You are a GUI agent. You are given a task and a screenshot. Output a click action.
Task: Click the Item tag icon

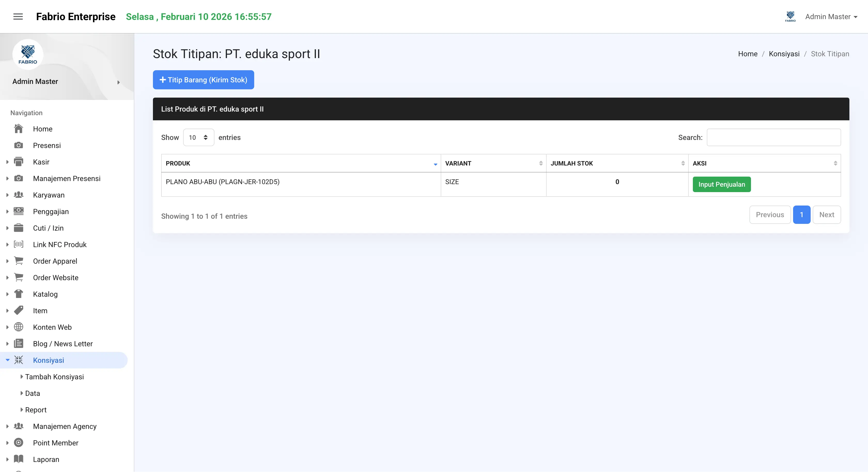pyautogui.click(x=19, y=310)
